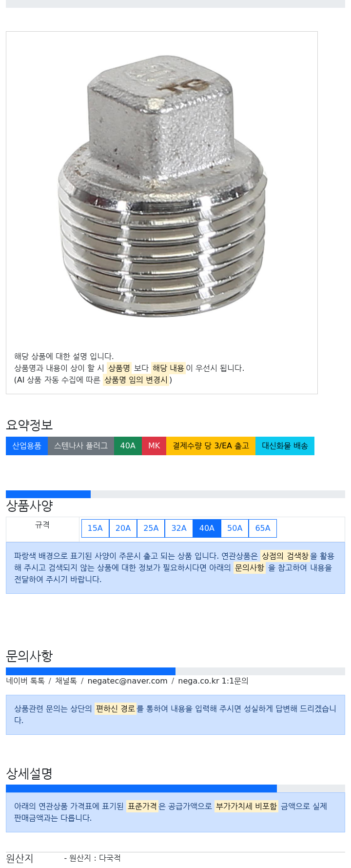Image resolution: width=351 pixels, height=868 pixels.
Task: Choose the 50A size
Action: click(x=234, y=528)
